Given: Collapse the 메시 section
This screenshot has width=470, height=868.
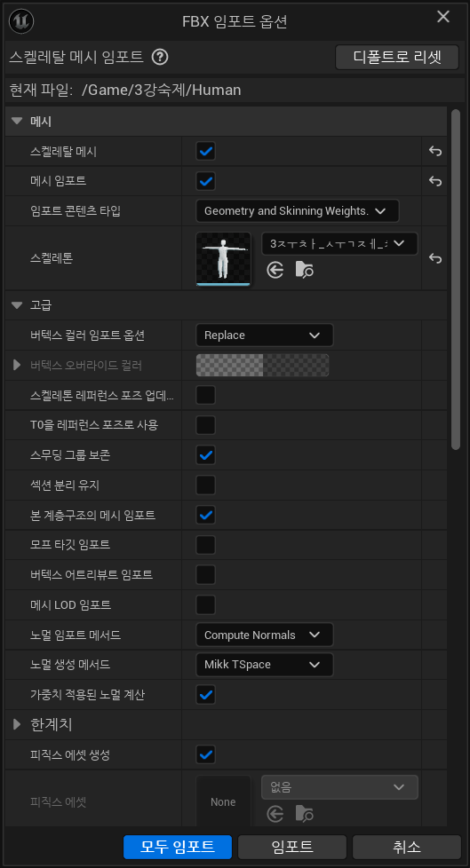Looking at the screenshot, I should pos(17,122).
